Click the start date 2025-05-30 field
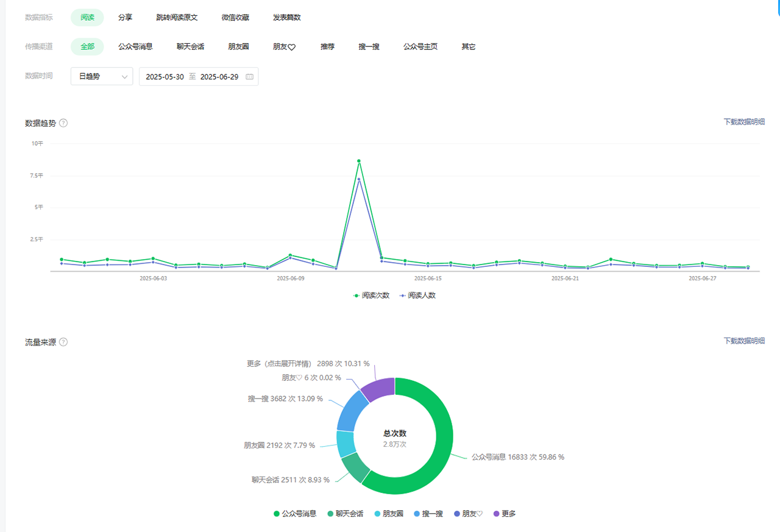This screenshot has height=532, width=780. pos(165,77)
